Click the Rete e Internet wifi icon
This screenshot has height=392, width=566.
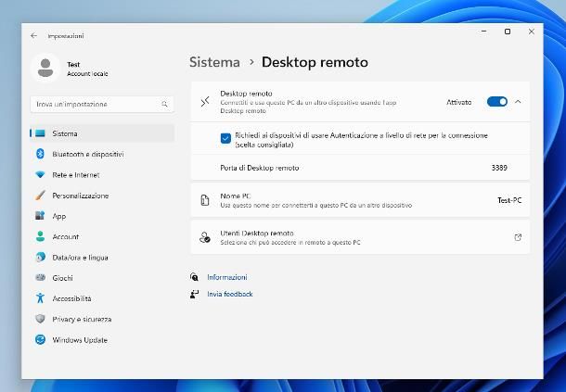(40, 175)
